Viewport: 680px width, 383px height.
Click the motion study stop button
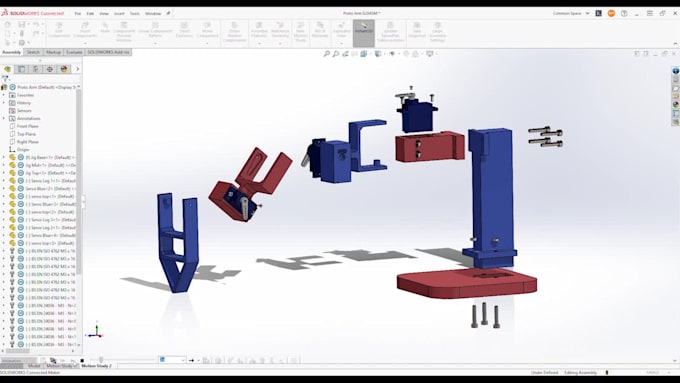(82, 360)
